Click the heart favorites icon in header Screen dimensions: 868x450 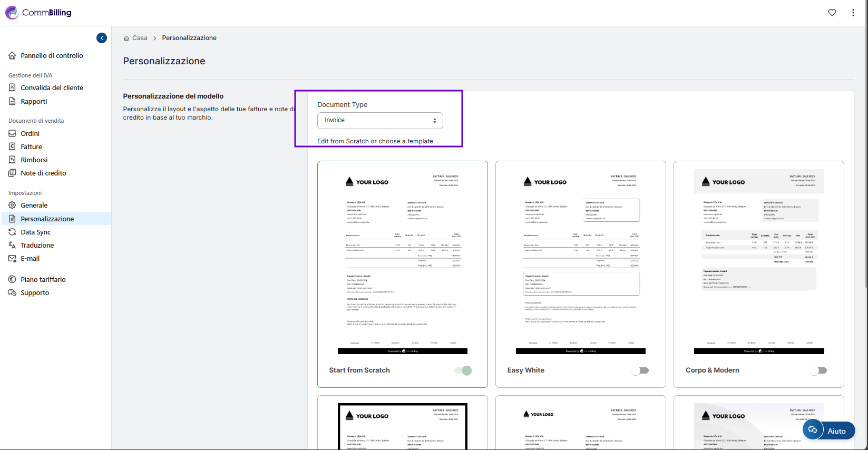[832, 13]
